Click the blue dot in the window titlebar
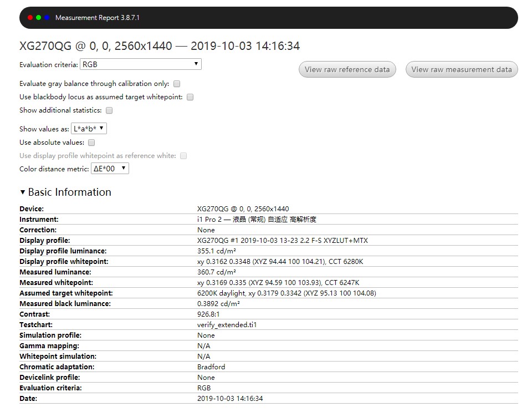 click(47, 17)
